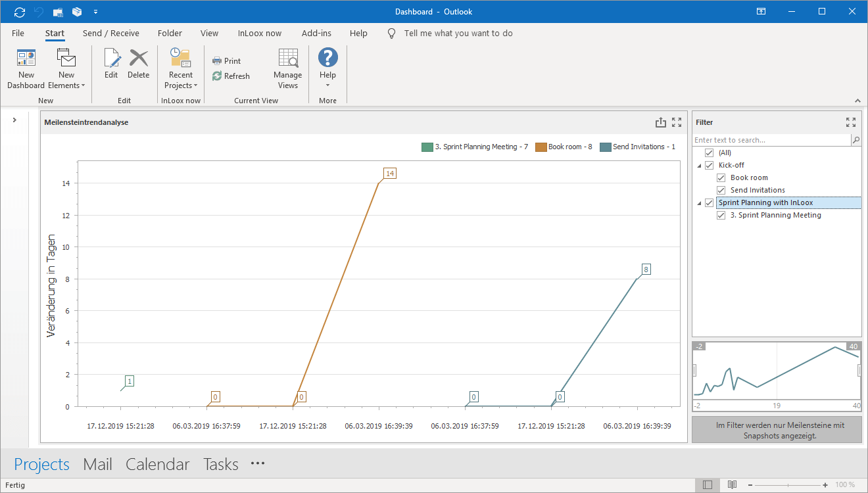868x493 pixels.
Task: Uncheck Book room in filter
Action: click(721, 177)
